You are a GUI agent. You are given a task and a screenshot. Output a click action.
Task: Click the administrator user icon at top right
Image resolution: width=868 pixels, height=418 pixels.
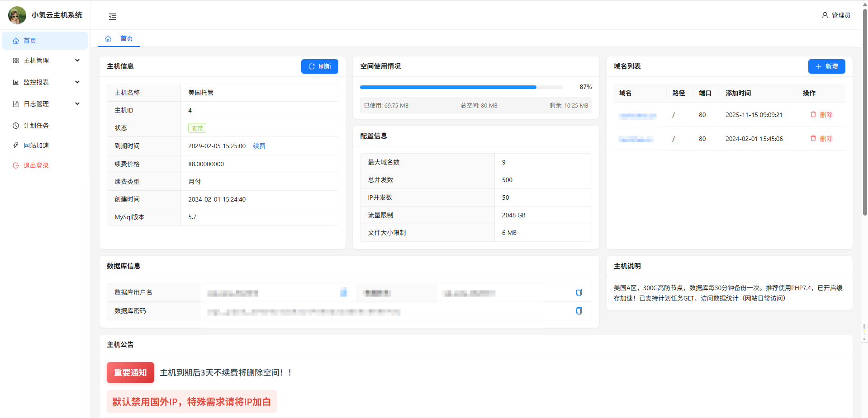[825, 15]
